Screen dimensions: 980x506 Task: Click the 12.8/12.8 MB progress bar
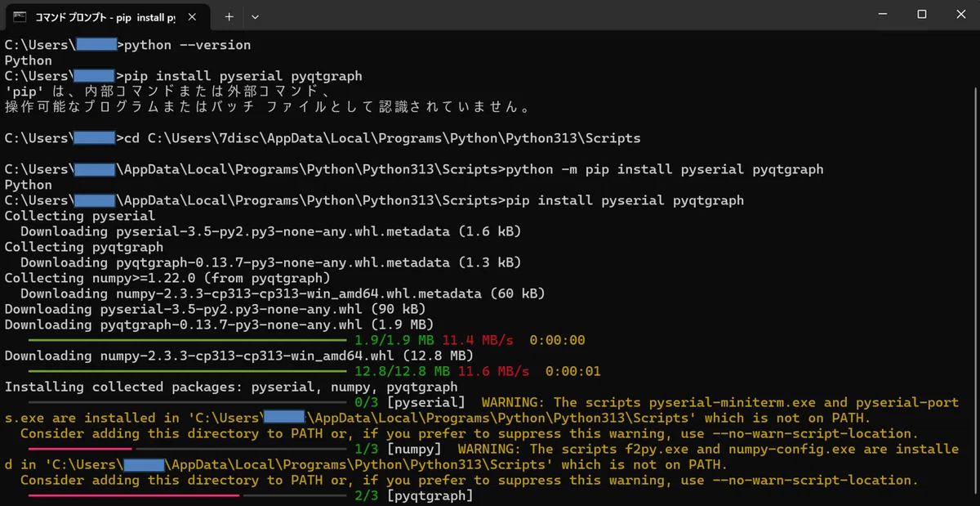pyautogui.click(x=187, y=371)
